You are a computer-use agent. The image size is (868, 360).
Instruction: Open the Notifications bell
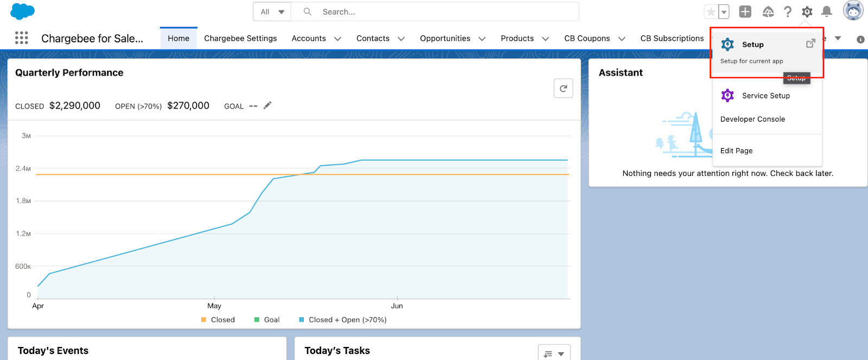click(827, 11)
